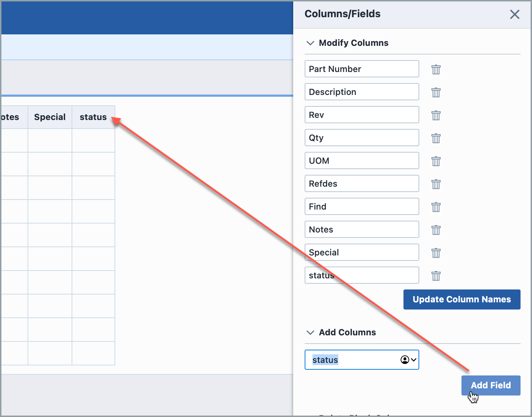The image size is (532, 417).
Task: Remove the Special field using the trash icon
Action: (436, 253)
